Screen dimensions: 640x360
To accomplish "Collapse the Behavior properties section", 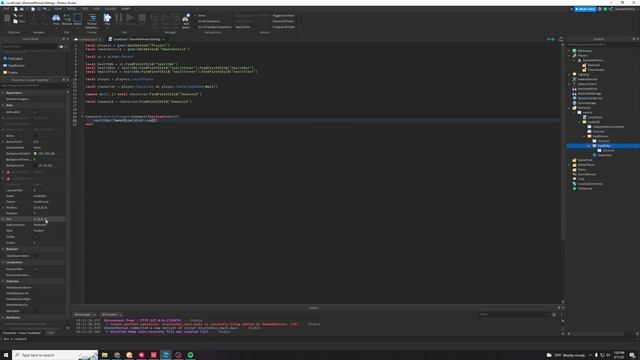I will pos(3,249).
